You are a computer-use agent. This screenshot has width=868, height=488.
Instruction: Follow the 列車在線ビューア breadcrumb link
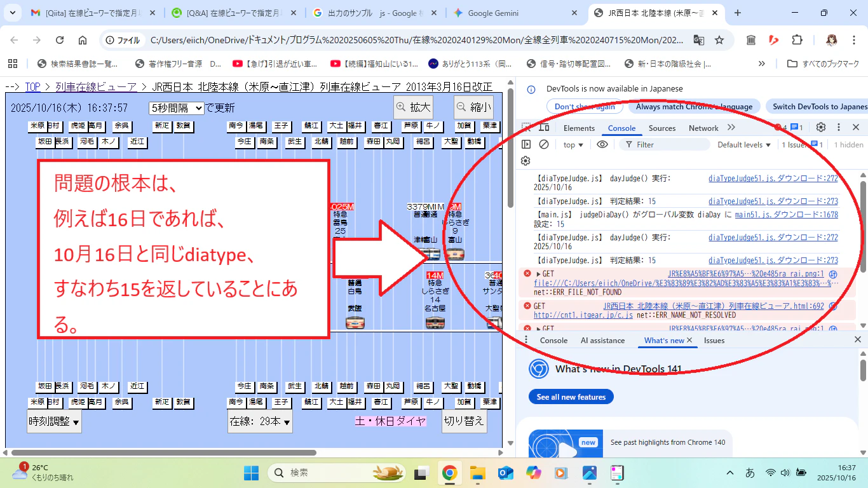(96, 87)
